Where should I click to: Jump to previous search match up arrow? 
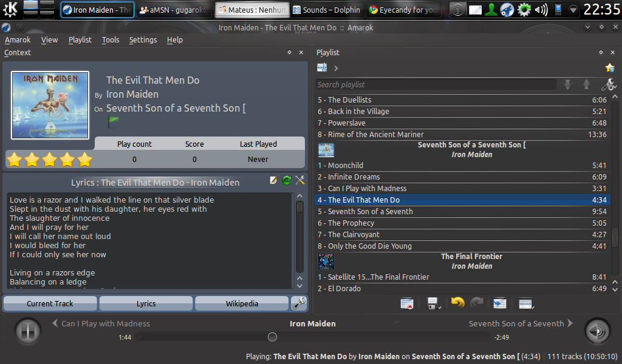(586, 84)
